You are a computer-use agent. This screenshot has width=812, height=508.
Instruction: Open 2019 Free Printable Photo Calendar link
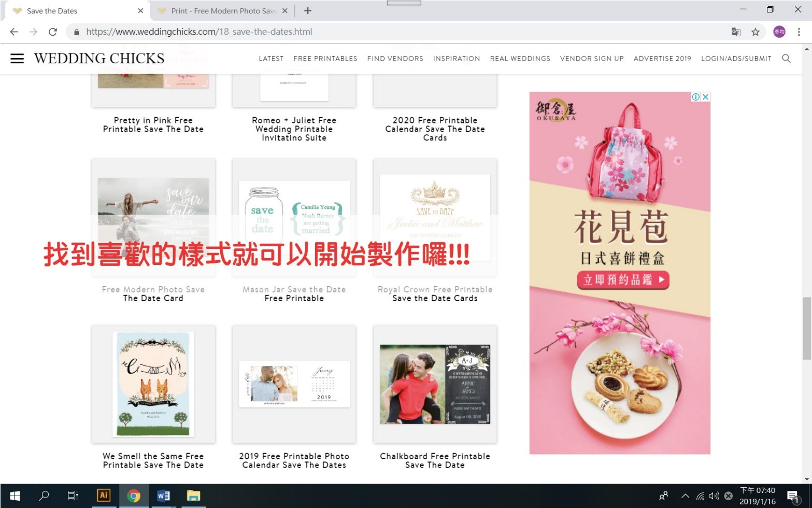(294, 461)
